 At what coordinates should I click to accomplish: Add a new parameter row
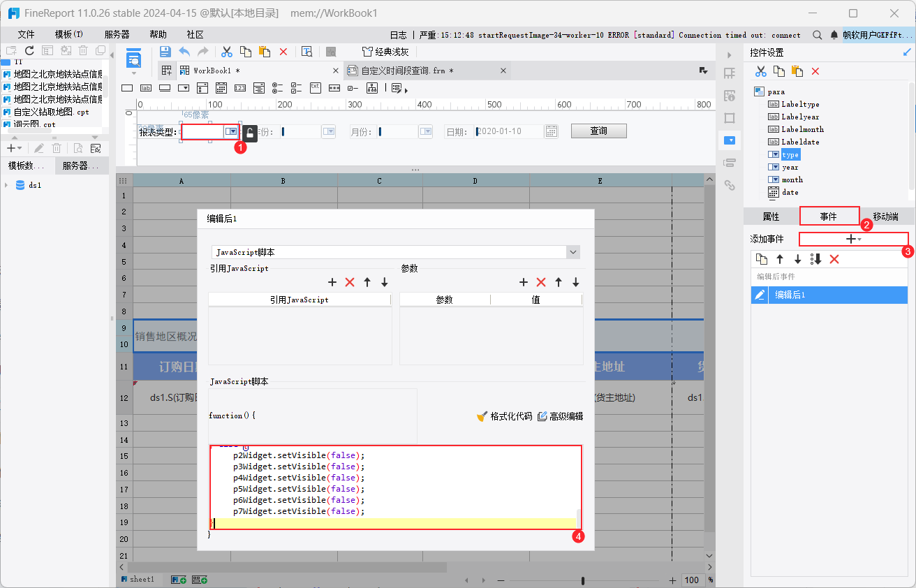(523, 282)
